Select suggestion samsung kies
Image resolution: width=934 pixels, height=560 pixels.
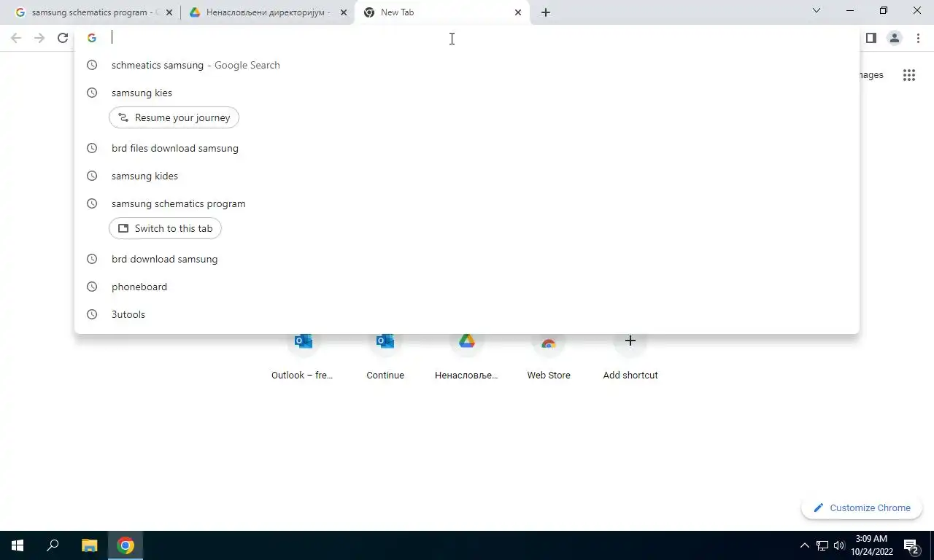coord(467,93)
